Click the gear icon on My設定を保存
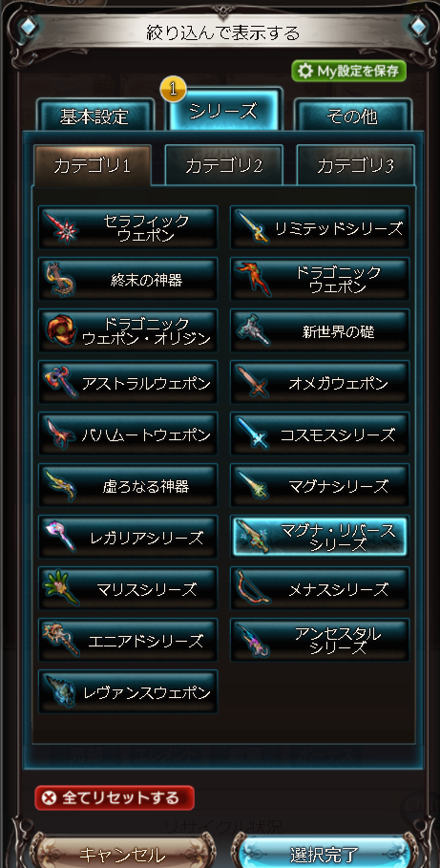Viewport: 440px width, 868px height. (x=305, y=71)
